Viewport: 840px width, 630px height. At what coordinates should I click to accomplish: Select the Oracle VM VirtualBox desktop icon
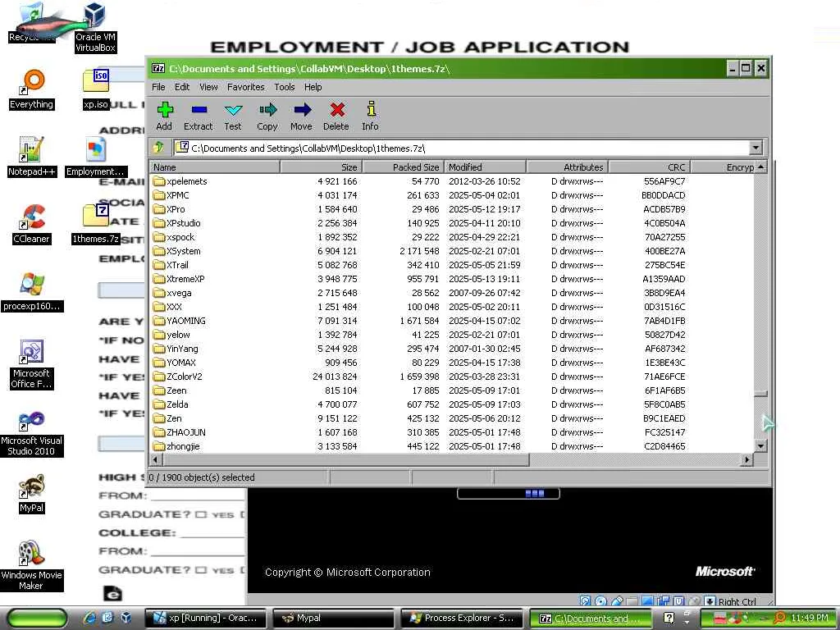coord(95,27)
